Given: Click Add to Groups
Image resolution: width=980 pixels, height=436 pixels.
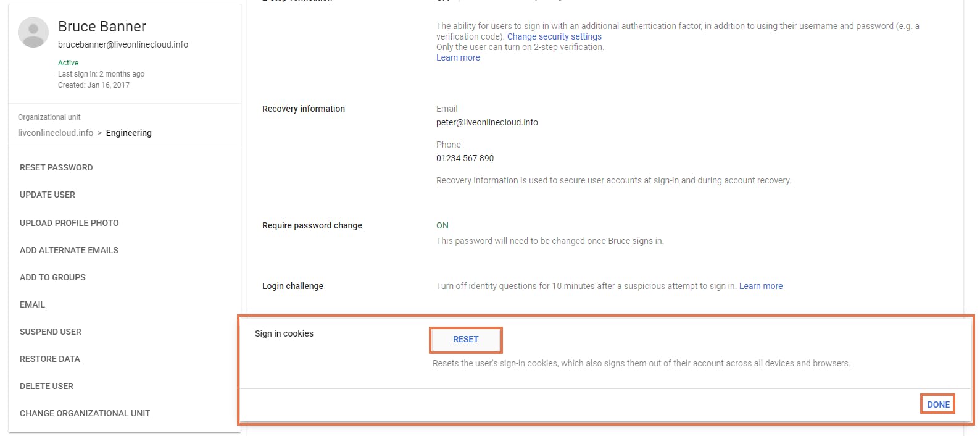Looking at the screenshot, I should 52,277.
